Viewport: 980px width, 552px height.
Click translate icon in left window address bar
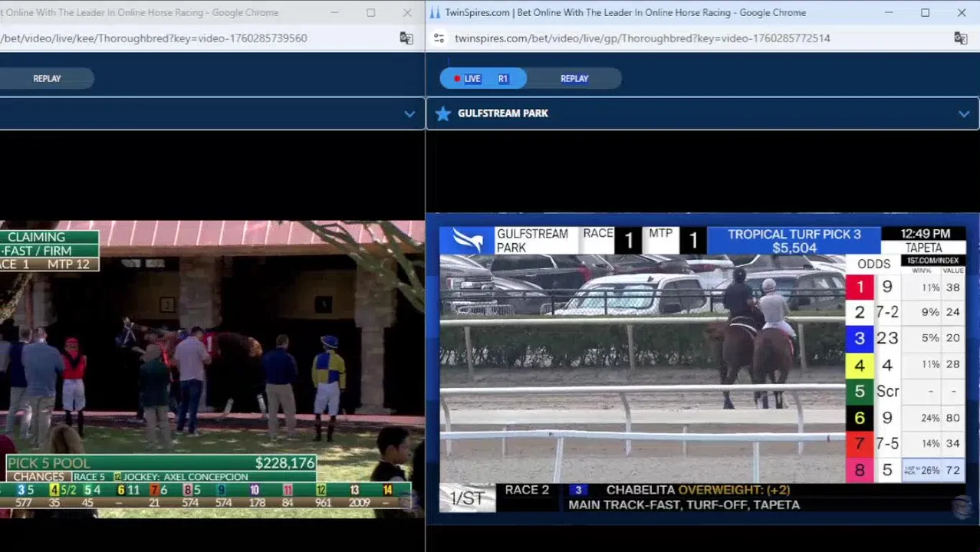tap(406, 38)
